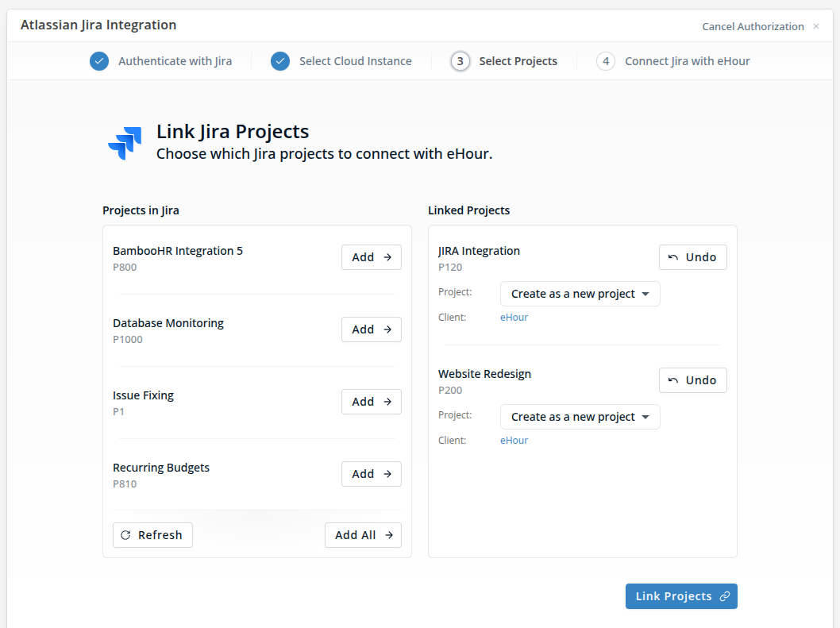Screen dimensions: 840x628
Task: Select the Authenticate with Jira step label
Action: tap(175, 61)
